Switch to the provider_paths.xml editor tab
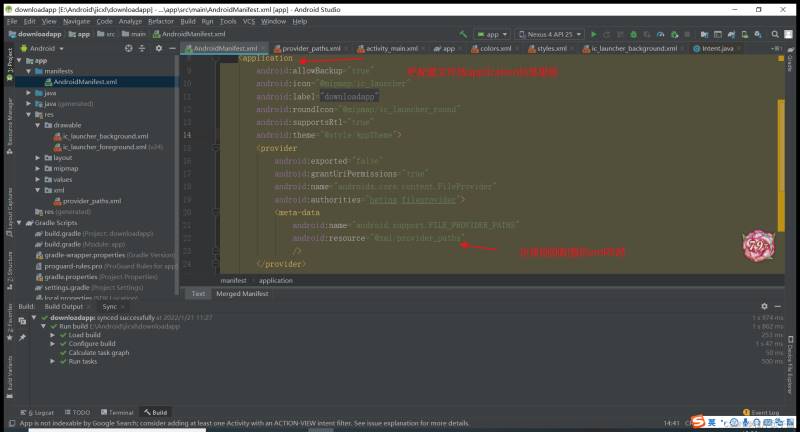This screenshot has height=432, width=800. click(307, 48)
